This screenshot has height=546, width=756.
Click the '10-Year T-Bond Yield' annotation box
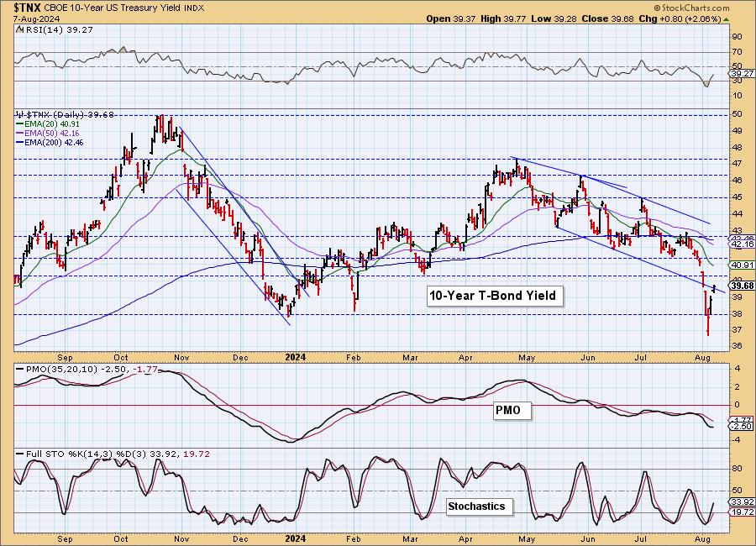click(x=495, y=296)
